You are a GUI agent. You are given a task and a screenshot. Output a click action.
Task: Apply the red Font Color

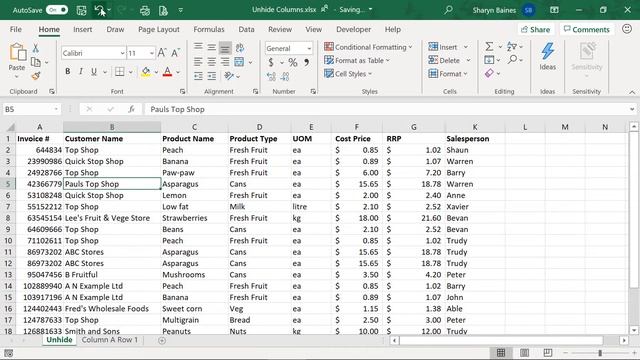pos(167,72)
